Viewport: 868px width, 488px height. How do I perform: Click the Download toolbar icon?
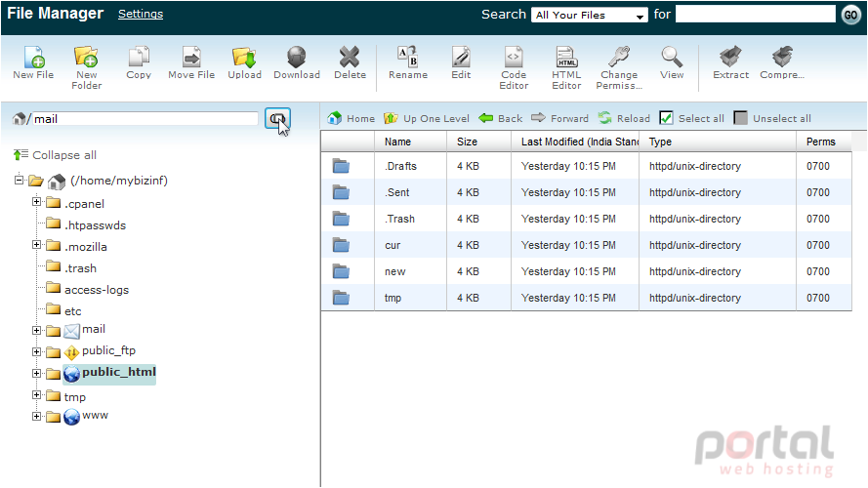297,57
